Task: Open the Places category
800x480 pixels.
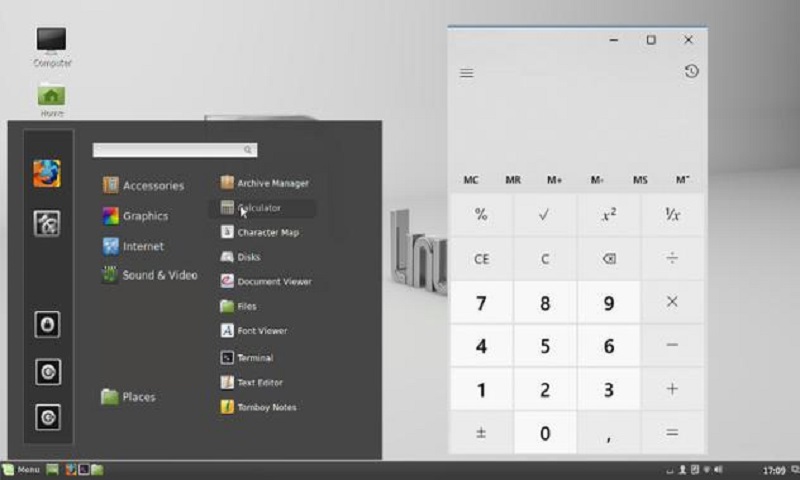Action: [128, 396]
